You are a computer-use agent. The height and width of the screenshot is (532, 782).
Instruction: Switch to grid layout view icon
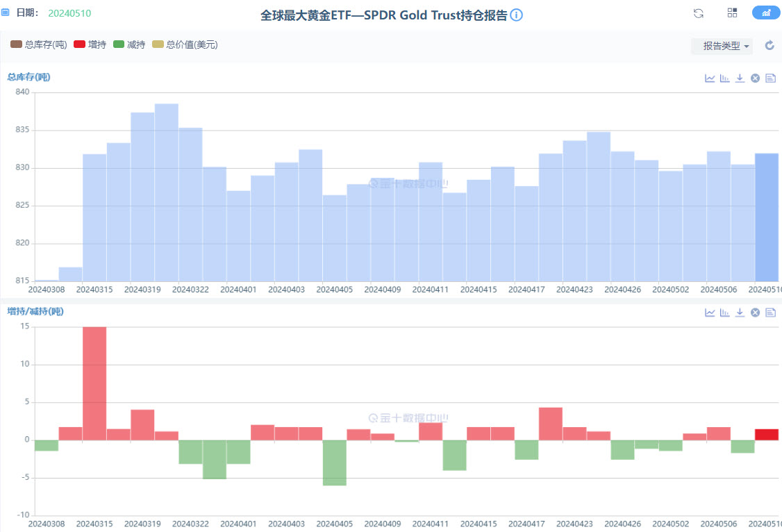point(732,13)
